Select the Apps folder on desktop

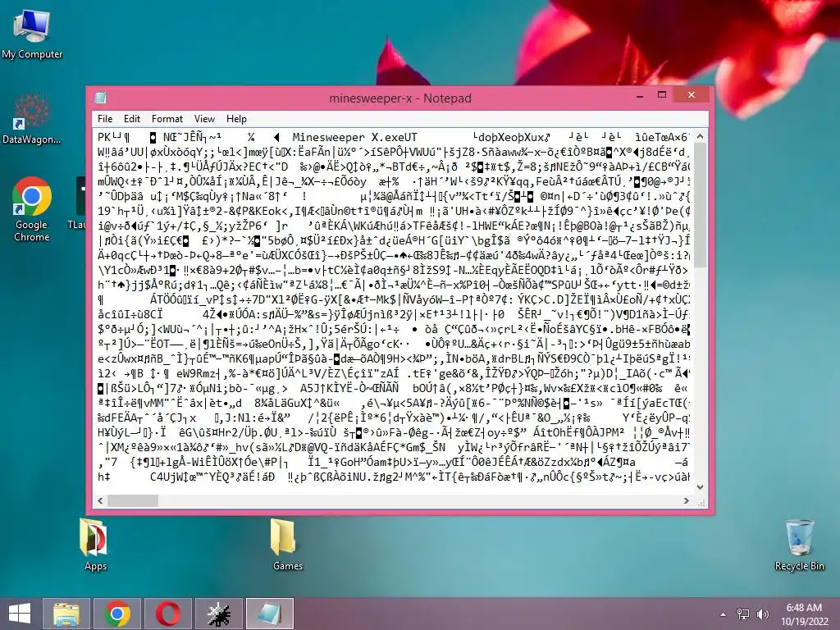95,545
